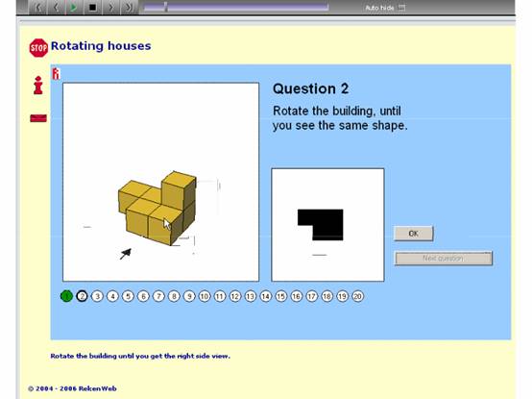Step back one frame in player bar
532x399 pixels.
tap(56, 7)
